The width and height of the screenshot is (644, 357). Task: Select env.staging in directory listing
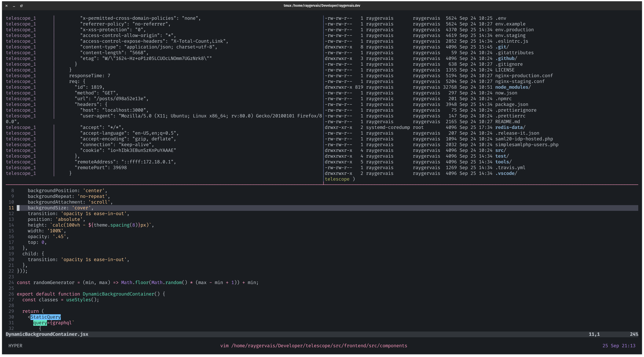pyautogui.click(x=510, y=35)
